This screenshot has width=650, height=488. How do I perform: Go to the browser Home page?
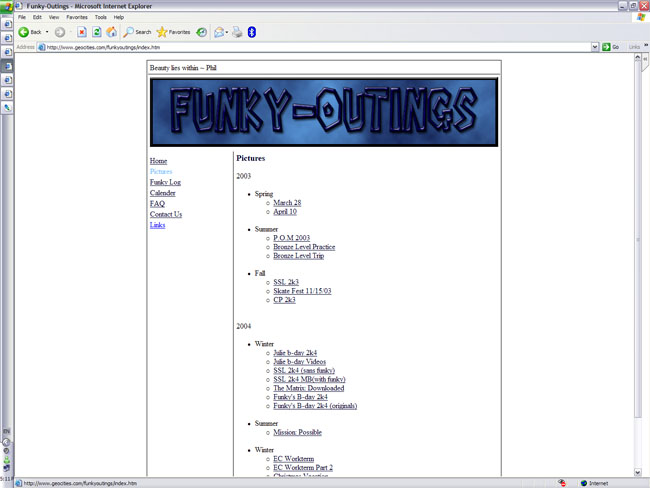point(111,32)
